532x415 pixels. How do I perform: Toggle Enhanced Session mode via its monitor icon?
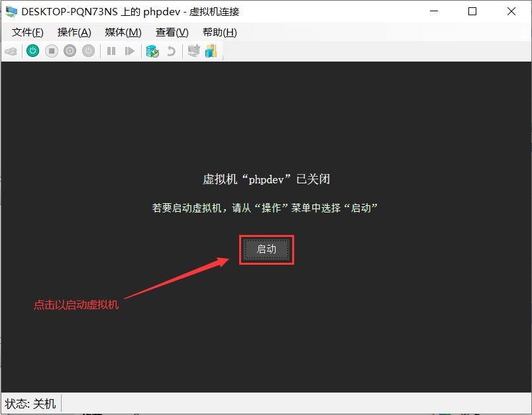(210, 50)
